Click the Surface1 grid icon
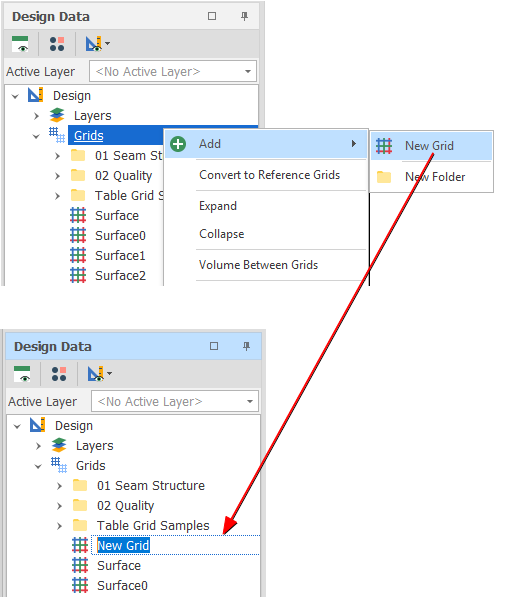 (78, 255)
